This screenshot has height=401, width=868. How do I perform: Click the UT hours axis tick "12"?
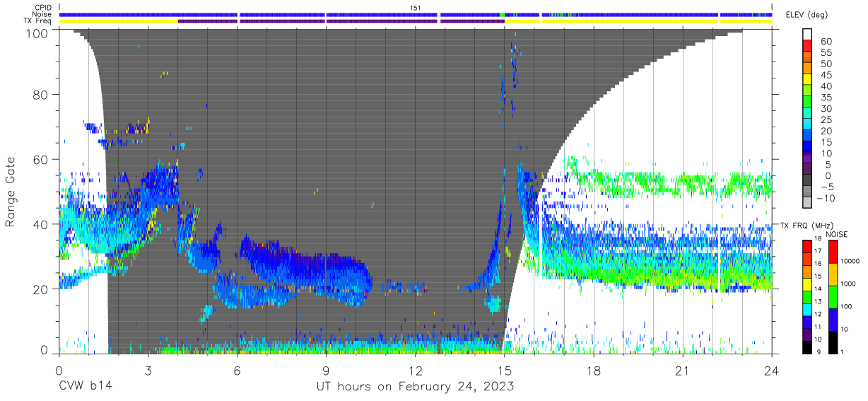[415, 370]
